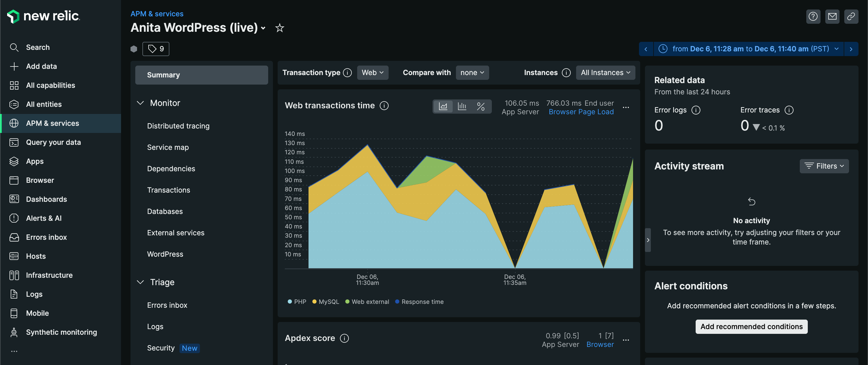The height and width of the screenshot is (365, 868).
Task: Click the help question mark icon
Action: coord(813,16)
